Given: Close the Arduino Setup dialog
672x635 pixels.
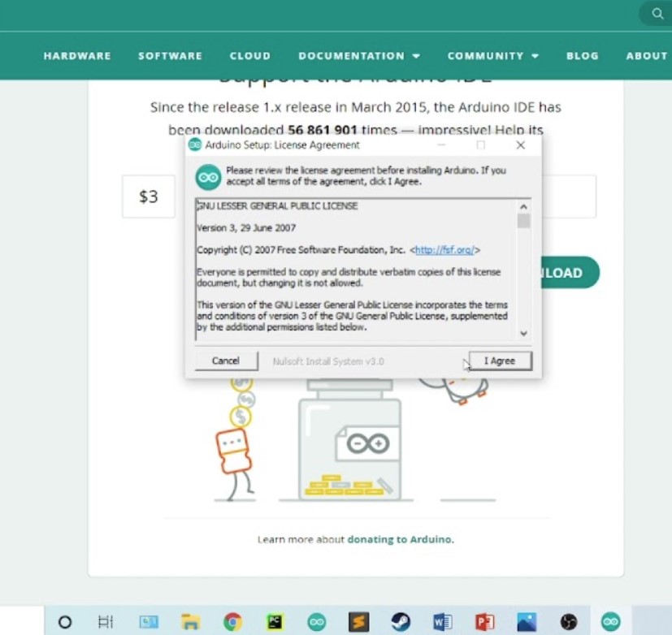Looking at the screenshot, I should [x=520, y=145].
